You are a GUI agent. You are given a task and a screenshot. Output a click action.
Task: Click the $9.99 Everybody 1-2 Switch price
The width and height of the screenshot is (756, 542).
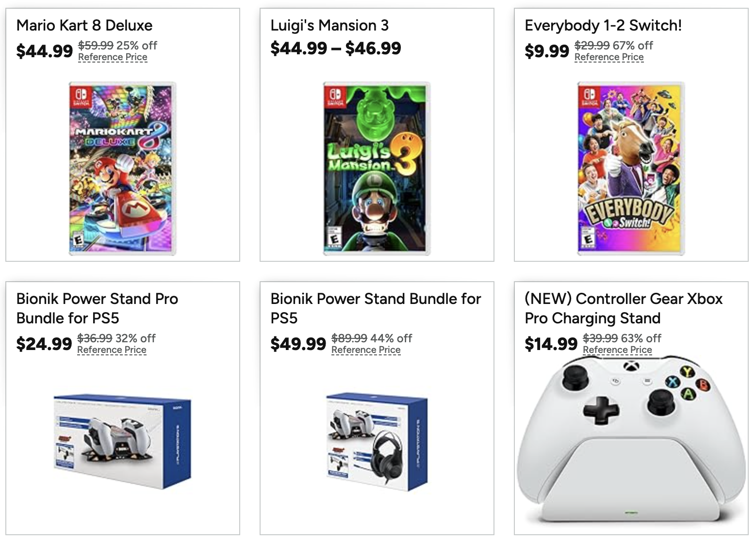point(547,50)
